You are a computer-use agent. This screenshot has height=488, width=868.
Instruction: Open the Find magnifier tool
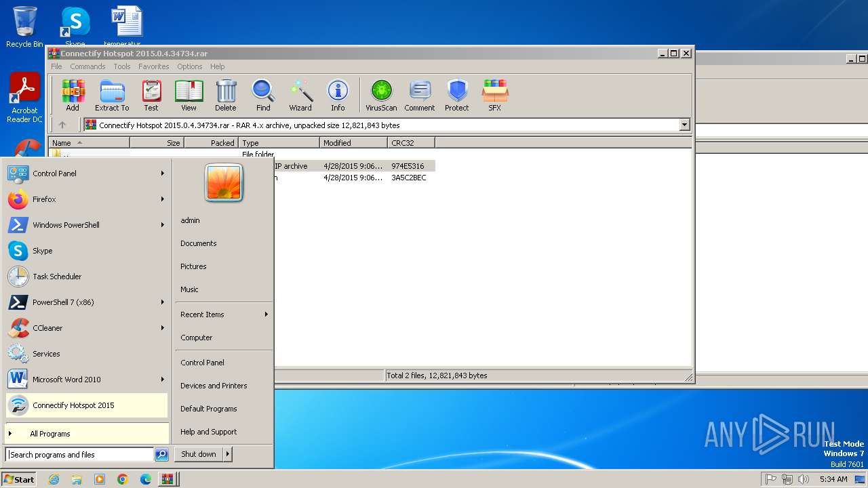(x=263, y=95)
